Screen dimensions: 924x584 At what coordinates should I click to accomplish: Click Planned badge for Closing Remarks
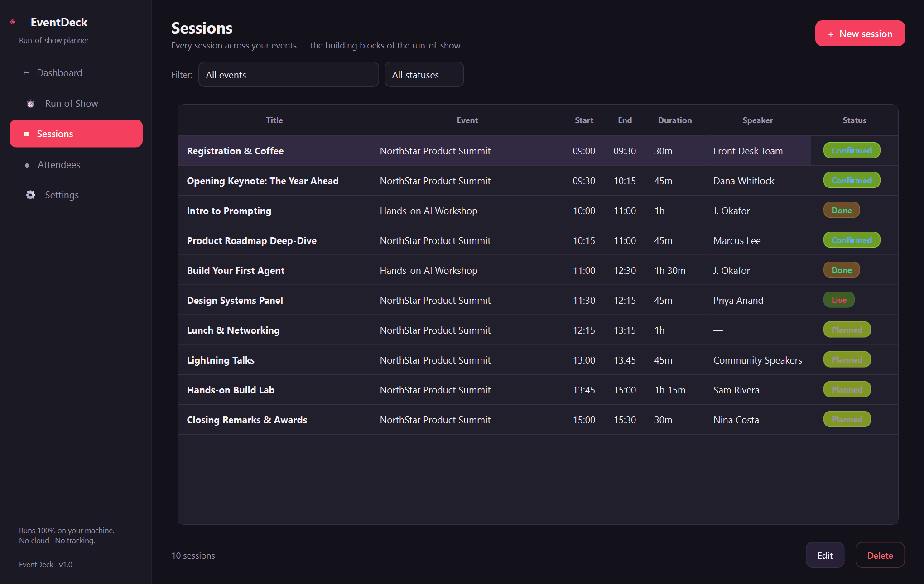847,419
